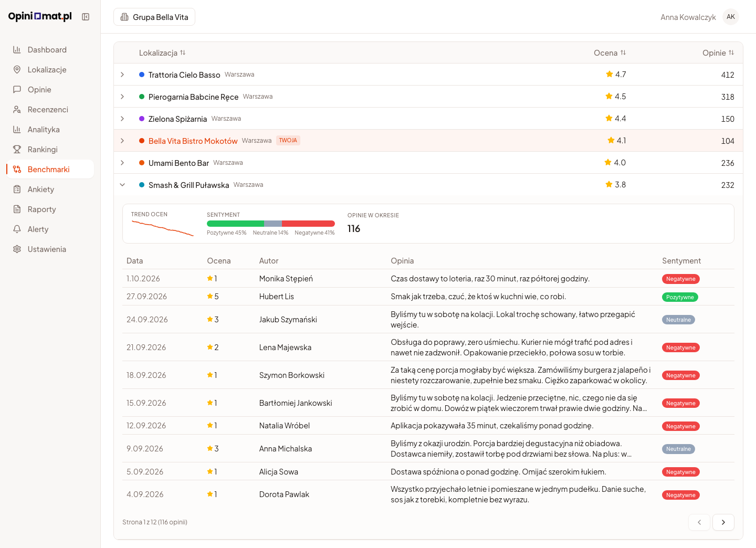
Task: Collapse the sidebar with the panel icon
Action: [x=86, y=17]
